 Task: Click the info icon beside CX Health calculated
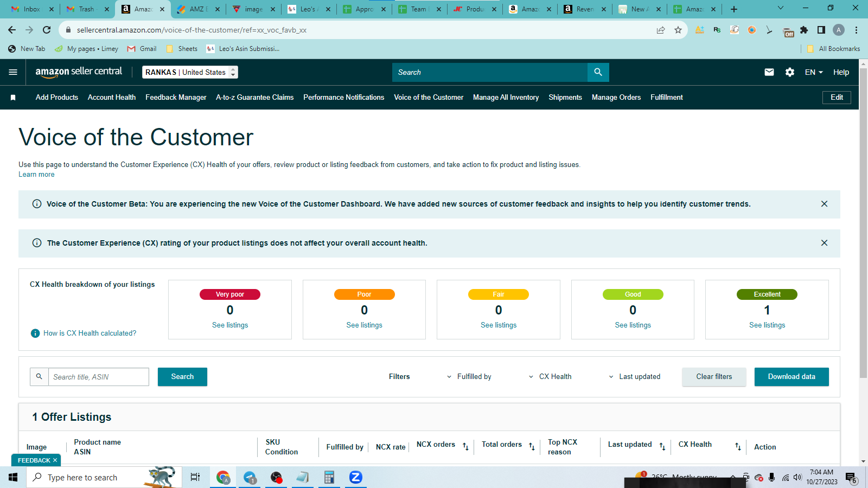pyautogui.click(x=35, y=333)
